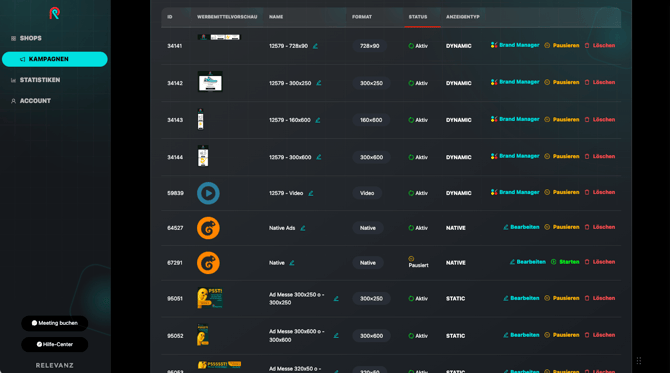The width and height of the screenshot is (670, 373).
Task: Click the pencil icon next to Native Ads
Action: [x=303, y=228]
